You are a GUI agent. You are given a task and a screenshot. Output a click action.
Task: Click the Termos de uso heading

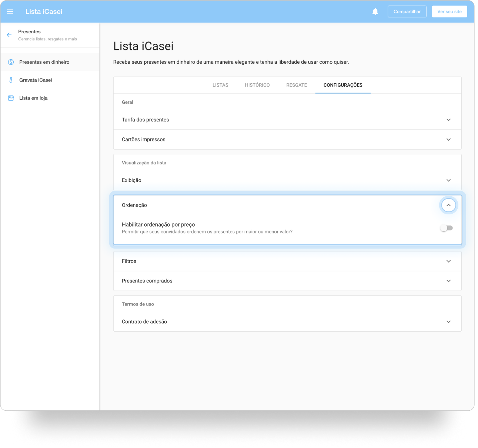138,304
